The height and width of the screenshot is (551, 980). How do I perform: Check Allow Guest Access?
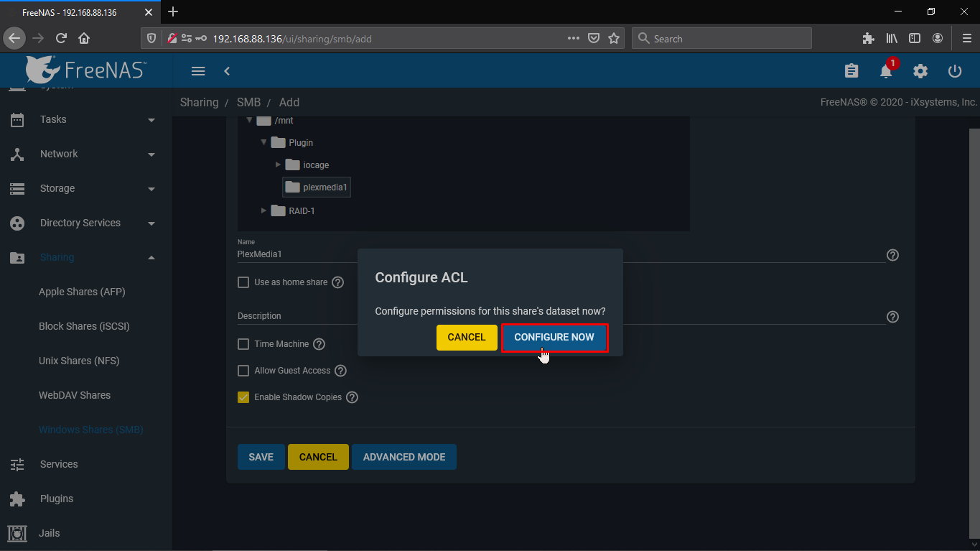243,371
